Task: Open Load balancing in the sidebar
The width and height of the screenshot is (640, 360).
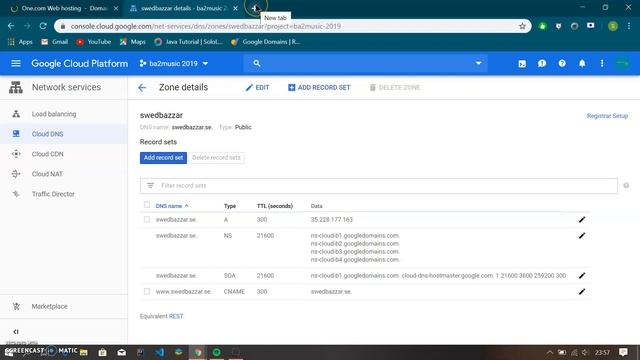Action: 54,114
